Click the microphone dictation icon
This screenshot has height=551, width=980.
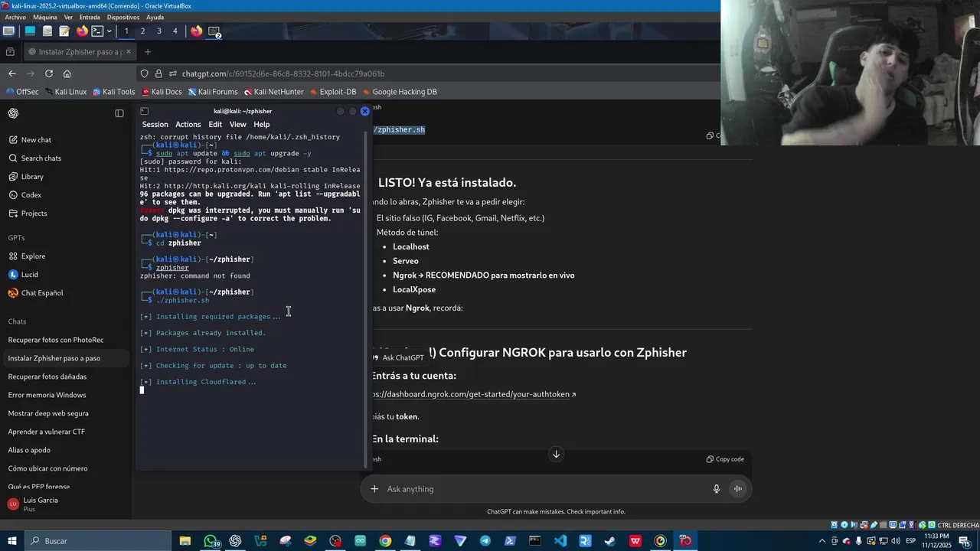717,489
